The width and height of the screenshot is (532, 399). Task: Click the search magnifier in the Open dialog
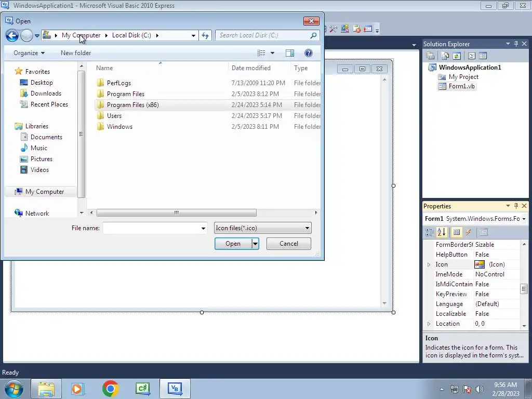pos(313,35)
